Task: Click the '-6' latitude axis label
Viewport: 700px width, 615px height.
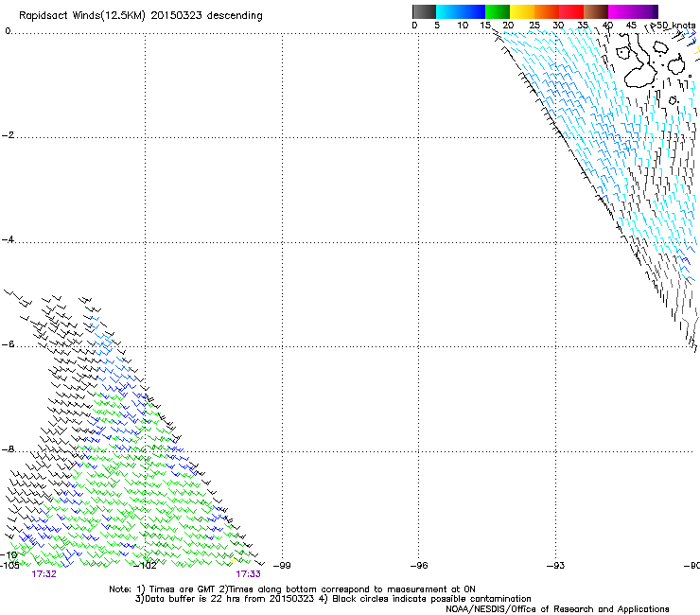Action: (8, 344)
